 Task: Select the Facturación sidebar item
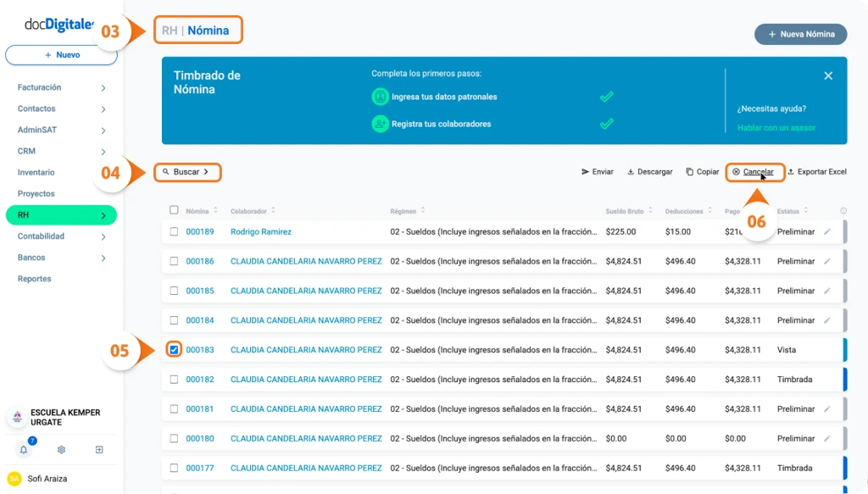point(39,87)
